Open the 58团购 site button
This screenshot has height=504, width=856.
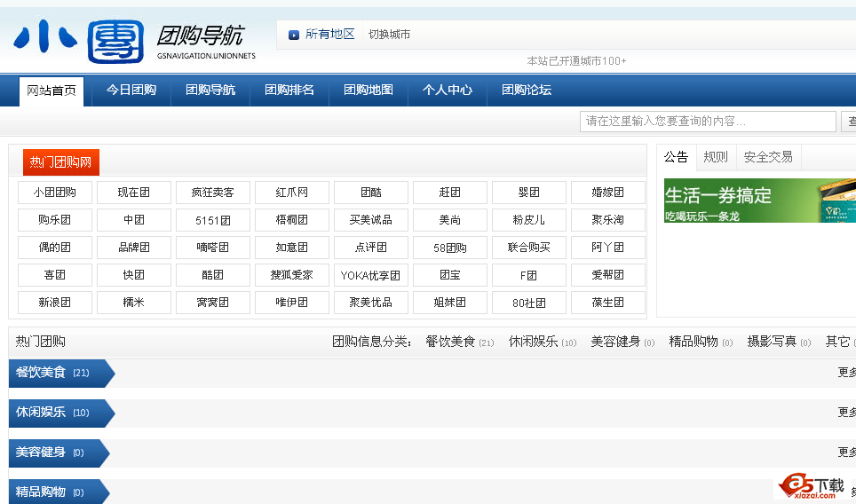point(450,248)
